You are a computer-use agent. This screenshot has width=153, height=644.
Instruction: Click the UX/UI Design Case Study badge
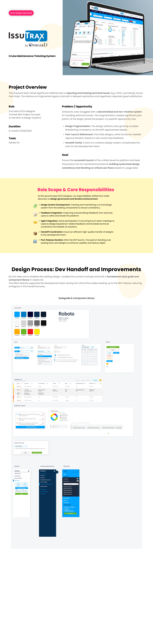coord(21,13)
